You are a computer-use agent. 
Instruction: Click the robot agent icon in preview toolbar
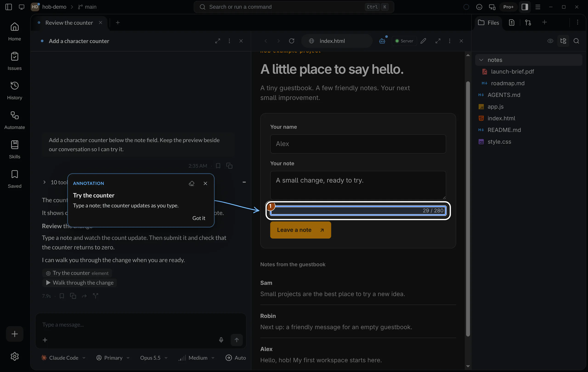[382, 41]
